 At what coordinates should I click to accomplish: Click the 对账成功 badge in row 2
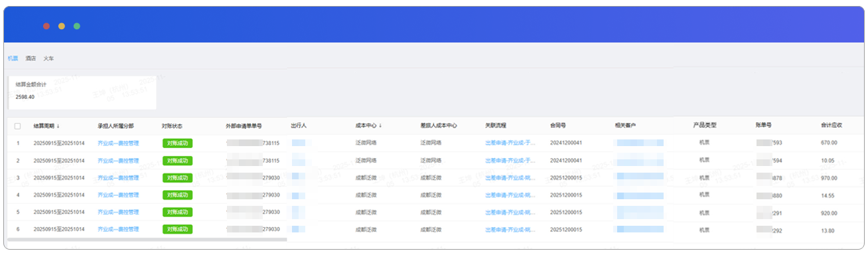(x=177, y=161)
